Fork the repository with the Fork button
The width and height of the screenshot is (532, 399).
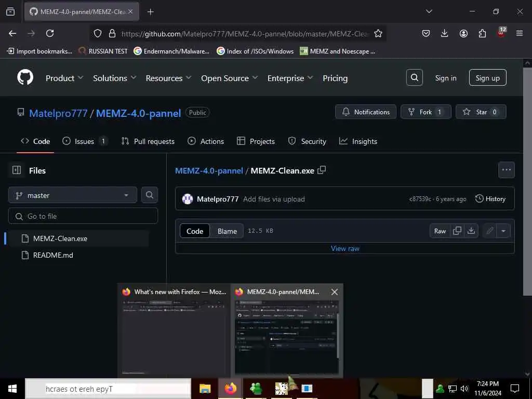tap(426, 112)
